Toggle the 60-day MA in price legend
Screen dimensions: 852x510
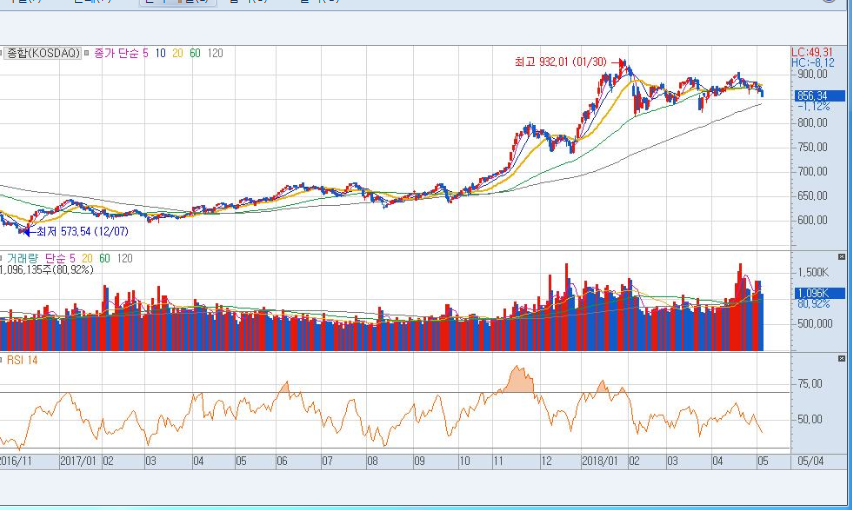(195, 52)
